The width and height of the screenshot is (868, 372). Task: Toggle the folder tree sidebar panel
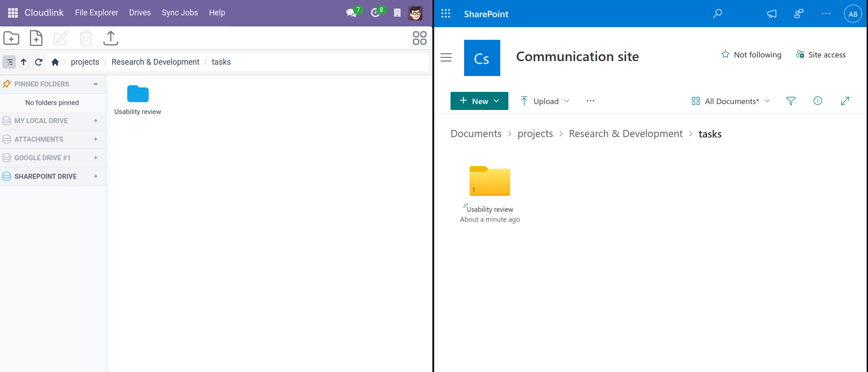(x=9, y=62)
